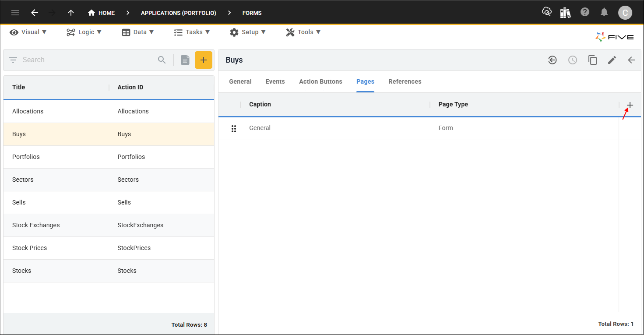The image size is (644, 335).
Task: Navigate up one level arrow
Action: click(71, 13)
